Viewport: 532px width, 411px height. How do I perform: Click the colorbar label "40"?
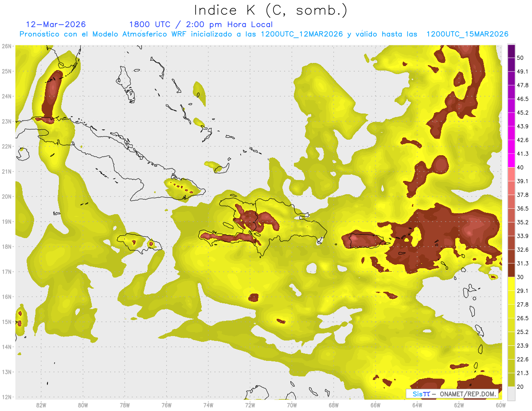coord(520,168)
